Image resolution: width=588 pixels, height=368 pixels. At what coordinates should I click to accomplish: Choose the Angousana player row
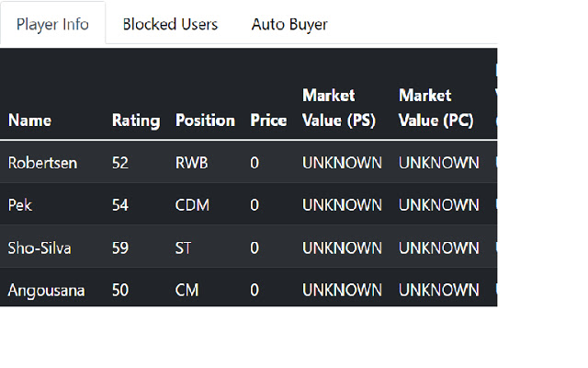(x=46, y=291)
